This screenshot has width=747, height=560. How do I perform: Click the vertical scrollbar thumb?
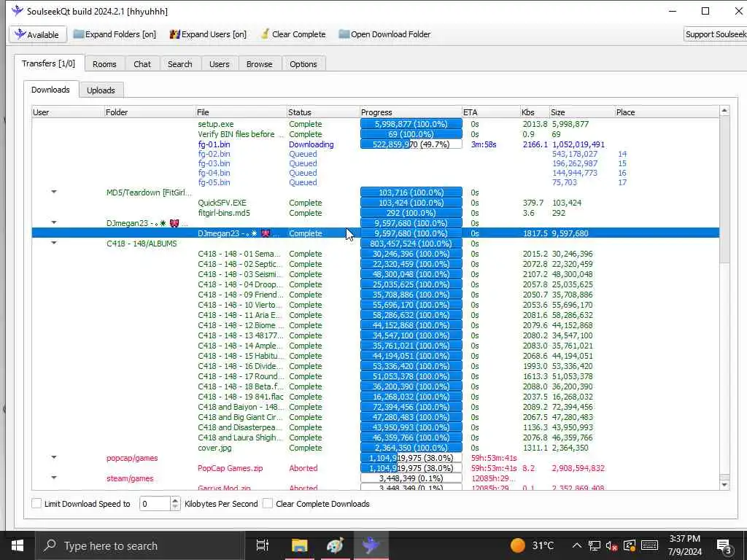pyautogui.click(x=724, y=190)
